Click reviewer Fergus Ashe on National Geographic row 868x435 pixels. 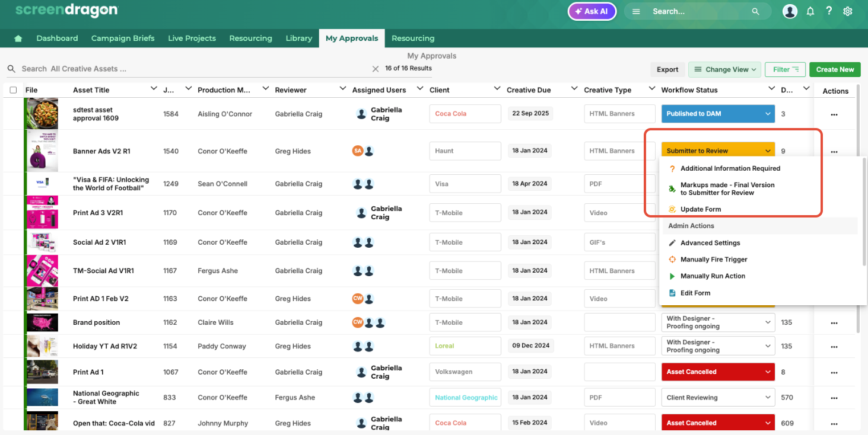pos(295,398)
